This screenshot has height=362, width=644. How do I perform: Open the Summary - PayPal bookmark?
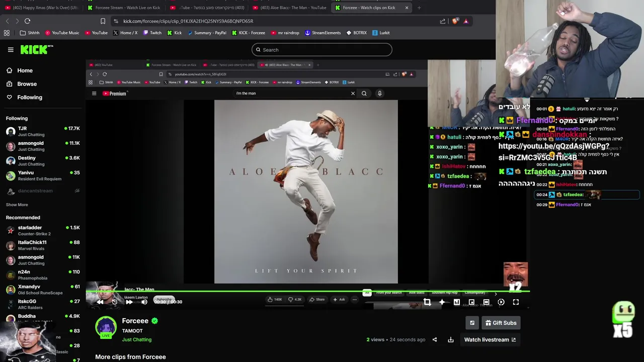[x=207, y=33]
